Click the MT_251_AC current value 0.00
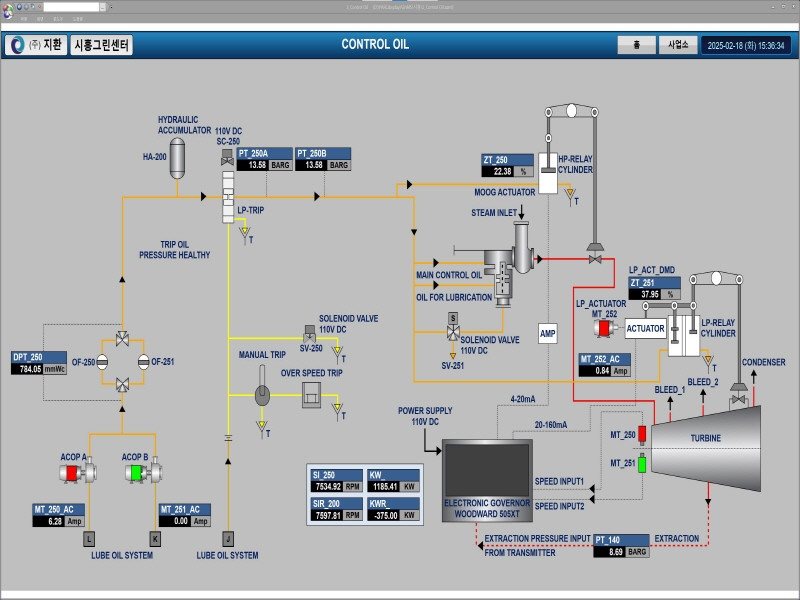The width and height of the screenshot is (800, 600). 174,521
